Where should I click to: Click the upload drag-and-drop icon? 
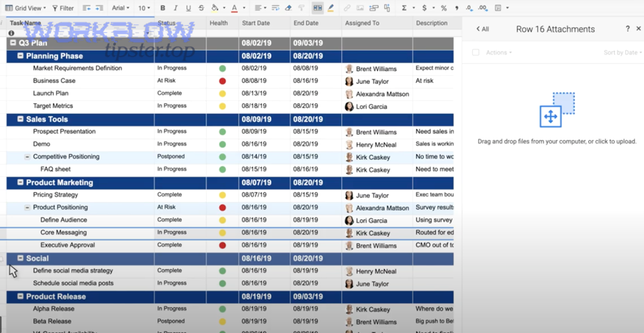(557, 110)
